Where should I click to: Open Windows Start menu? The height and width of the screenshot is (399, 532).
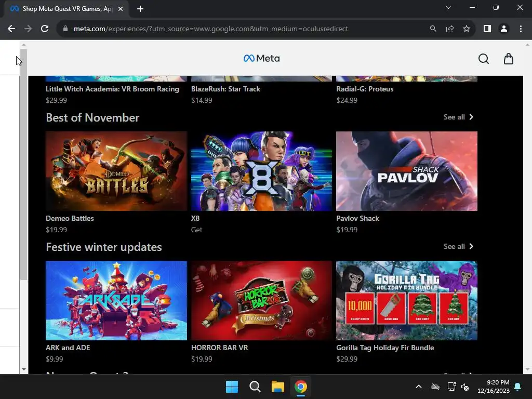pos(232,387)
